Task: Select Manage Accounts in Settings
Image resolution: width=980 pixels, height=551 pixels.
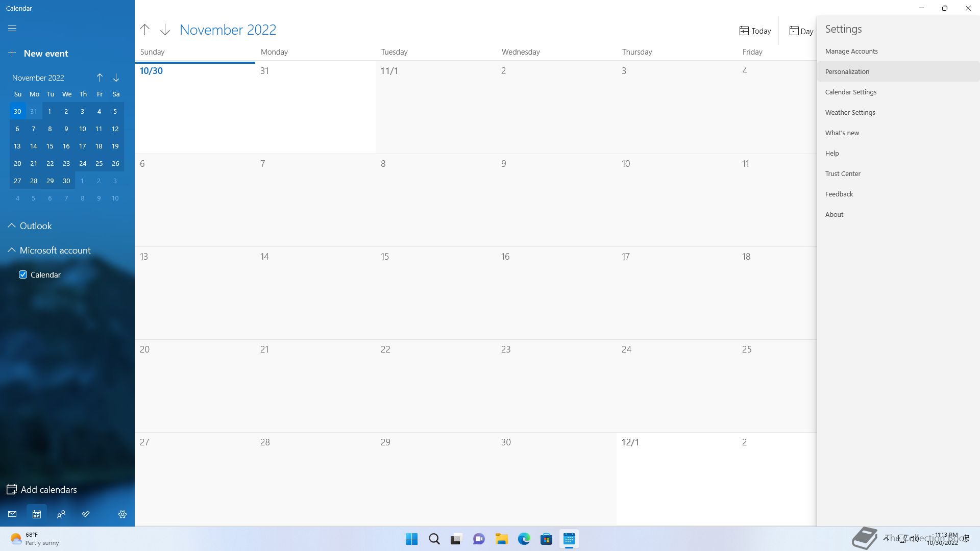Action: click(x=851, y=51)
